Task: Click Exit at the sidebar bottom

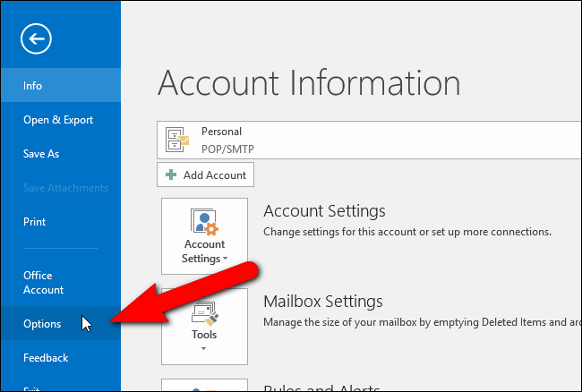Action: (x=33, y=388)
